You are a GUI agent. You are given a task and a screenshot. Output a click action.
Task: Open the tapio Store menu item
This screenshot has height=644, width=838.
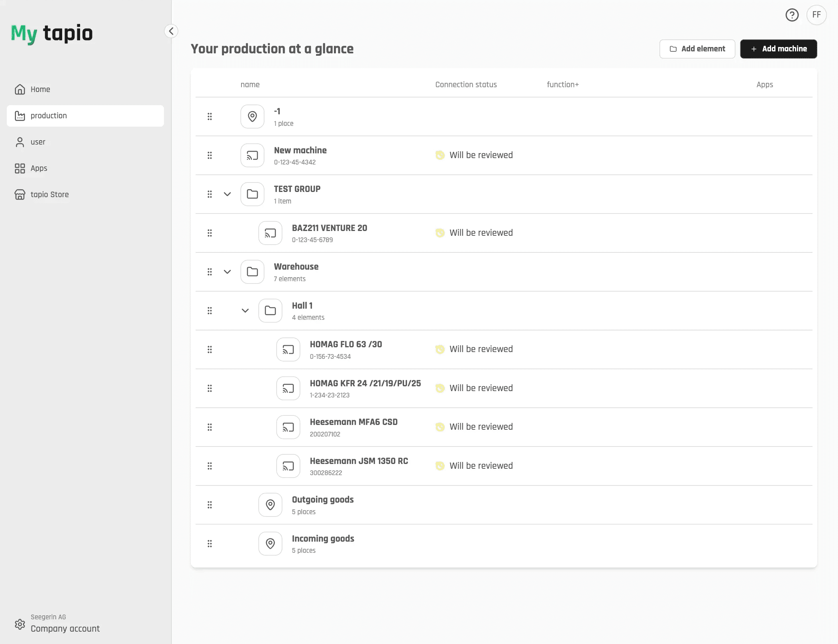tap(49, 194)
